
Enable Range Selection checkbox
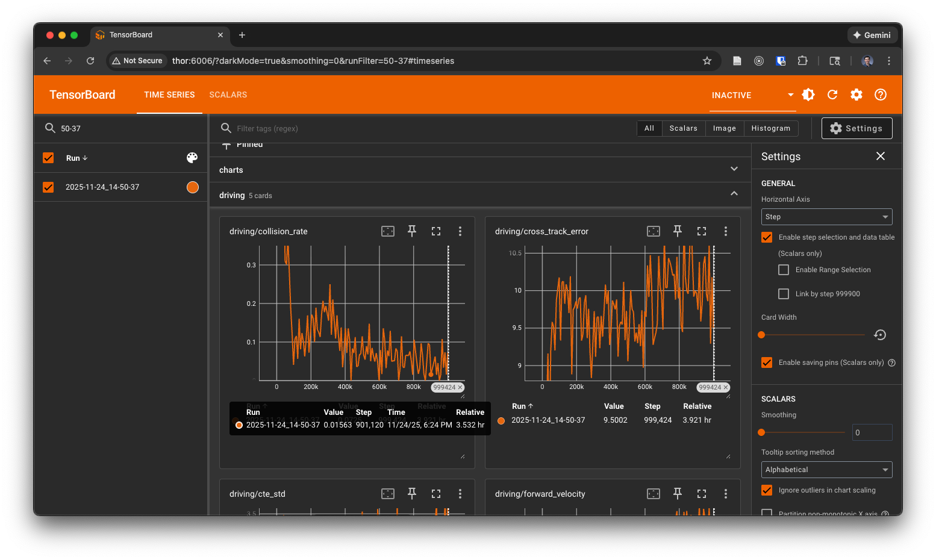coord(784,270)
